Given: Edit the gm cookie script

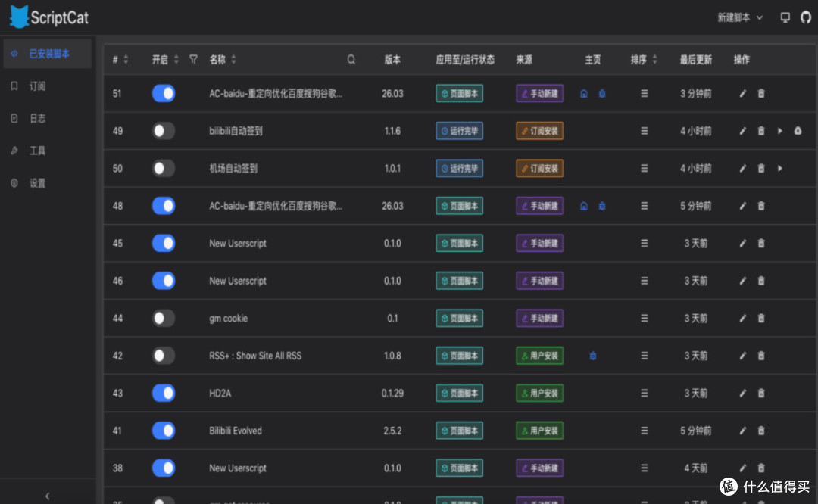Looking at the screenshot, I should [x=742, y=319].
